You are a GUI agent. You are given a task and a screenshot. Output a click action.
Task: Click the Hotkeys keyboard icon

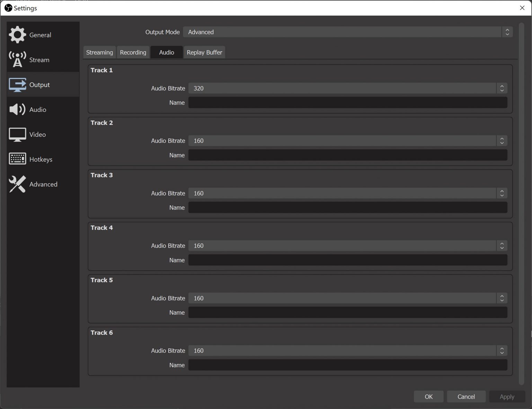tap(17, 159)
